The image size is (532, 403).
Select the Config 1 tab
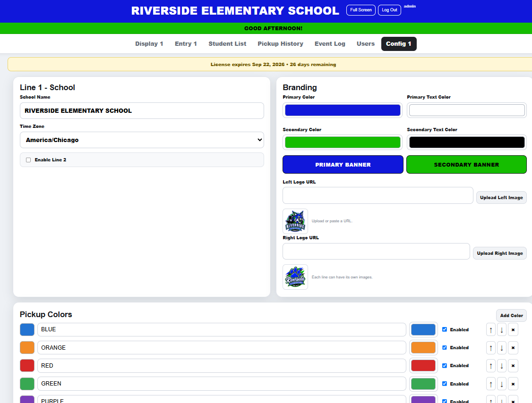point(399,44)
